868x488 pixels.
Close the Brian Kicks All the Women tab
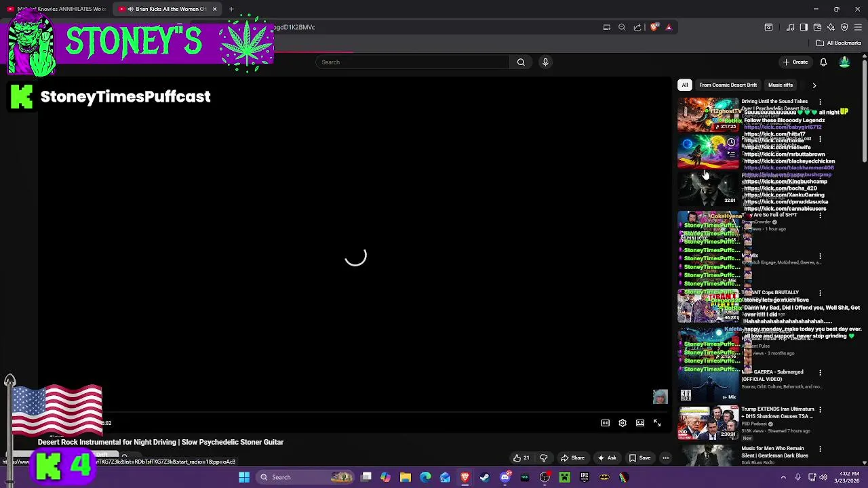[x=214, y=9]
